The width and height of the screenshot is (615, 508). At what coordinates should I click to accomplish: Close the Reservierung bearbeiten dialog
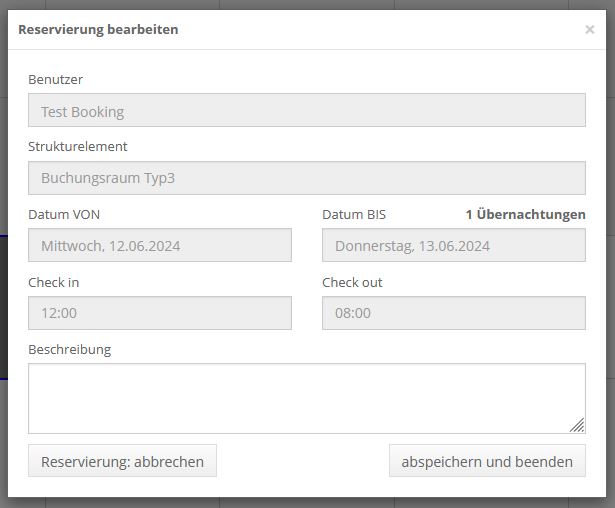coord(589,30)
